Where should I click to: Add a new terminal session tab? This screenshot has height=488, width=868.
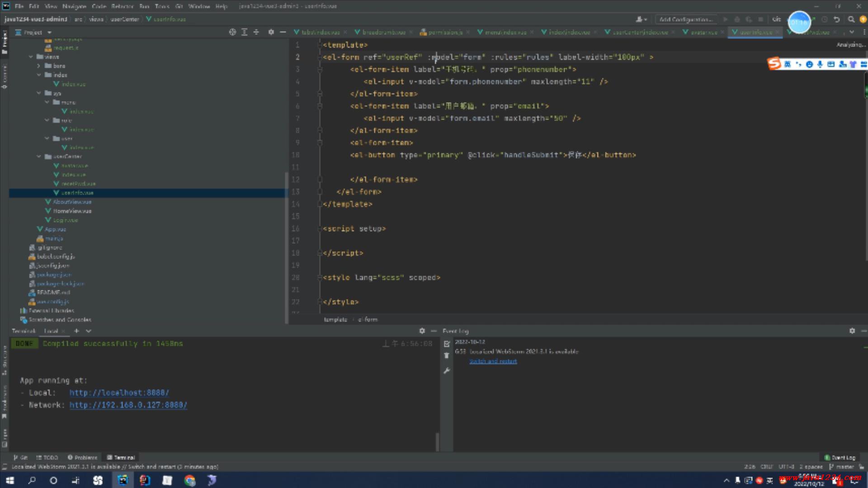coord(76,331)
